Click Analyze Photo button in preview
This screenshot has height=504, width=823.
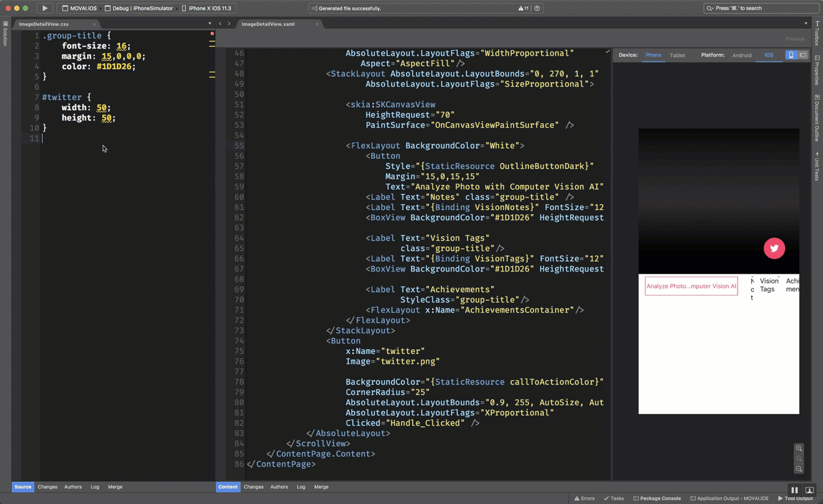691,286
